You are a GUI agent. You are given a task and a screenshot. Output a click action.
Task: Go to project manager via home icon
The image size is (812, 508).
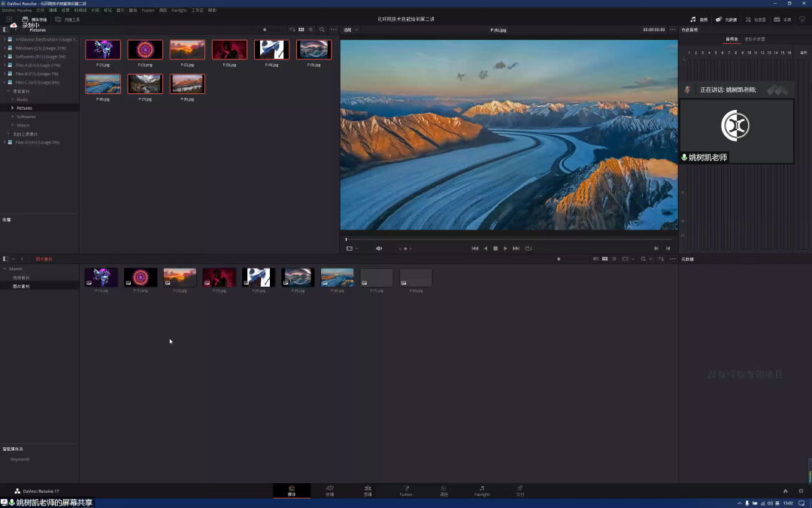785,491
